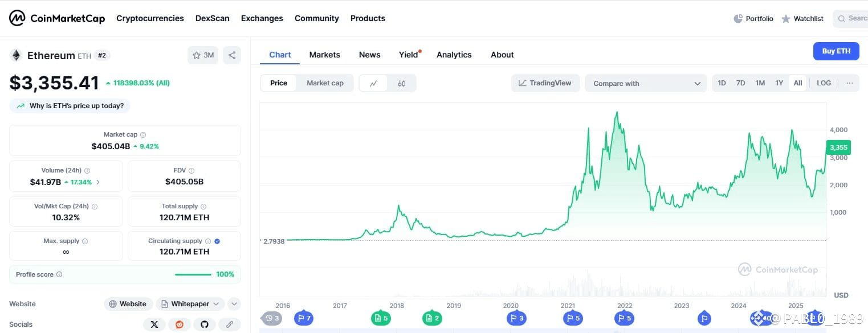Switch to candlestick chart view
The width and height of the screenshot is (868, 333).
coord(402,83)
